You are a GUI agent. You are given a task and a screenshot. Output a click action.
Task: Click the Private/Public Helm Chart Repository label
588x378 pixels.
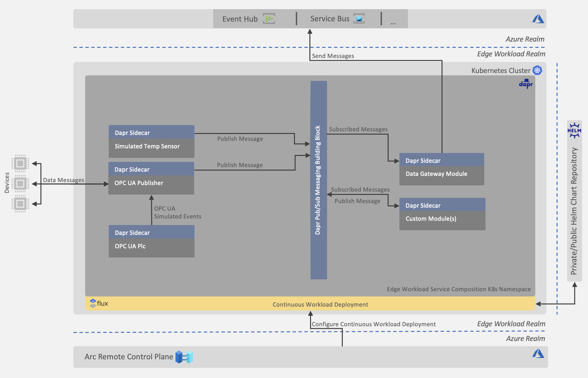(574, 211)
